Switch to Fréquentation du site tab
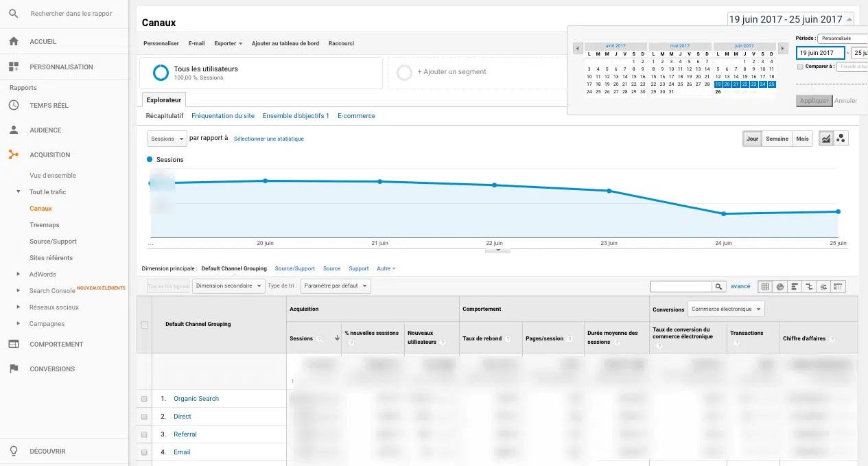 point(222,116)
